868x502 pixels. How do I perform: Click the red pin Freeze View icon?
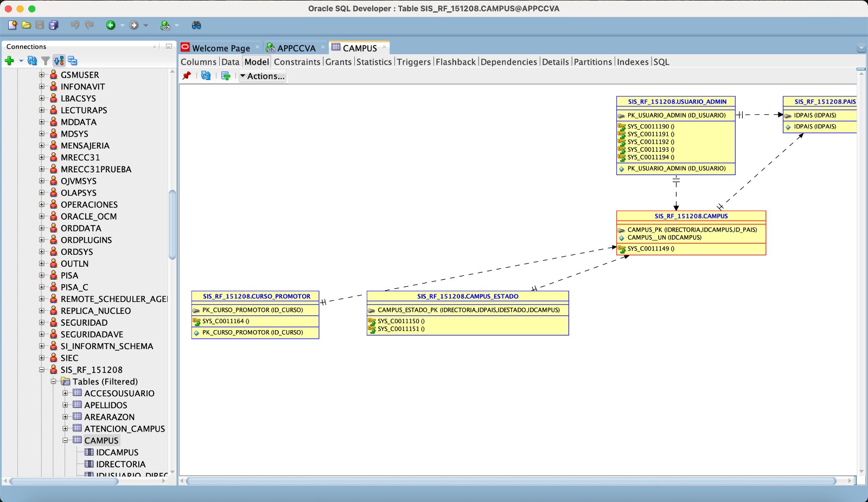coord(187,76)
